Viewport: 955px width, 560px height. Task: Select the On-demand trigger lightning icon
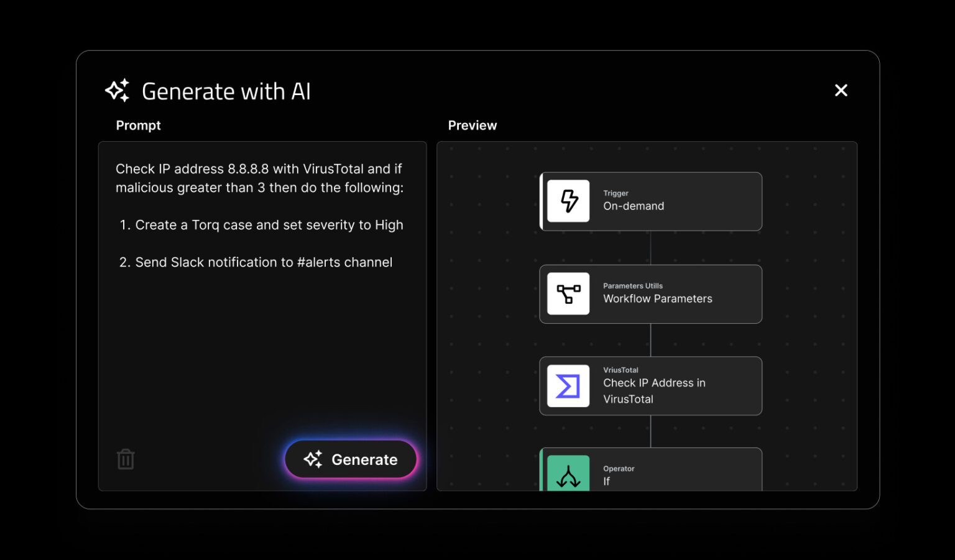click(568, 201)
